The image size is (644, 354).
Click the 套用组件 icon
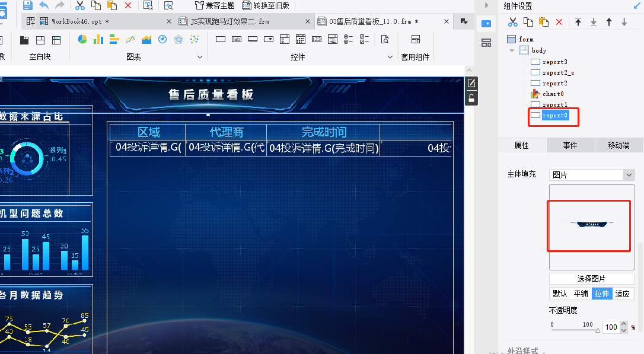tap(416, 39)
